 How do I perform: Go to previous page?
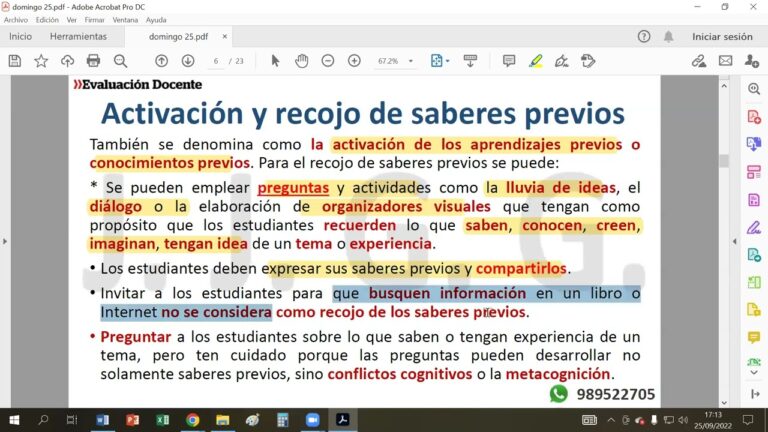(161, 61)
